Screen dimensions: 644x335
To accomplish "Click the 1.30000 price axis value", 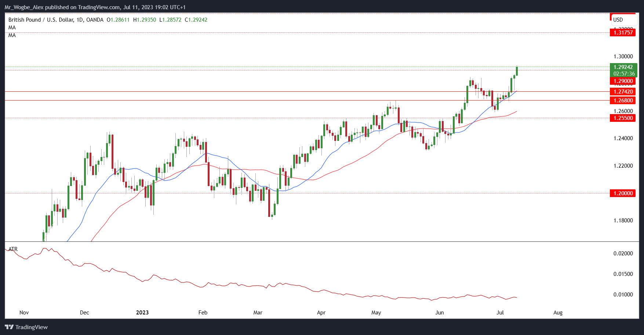I will [623, 57].
